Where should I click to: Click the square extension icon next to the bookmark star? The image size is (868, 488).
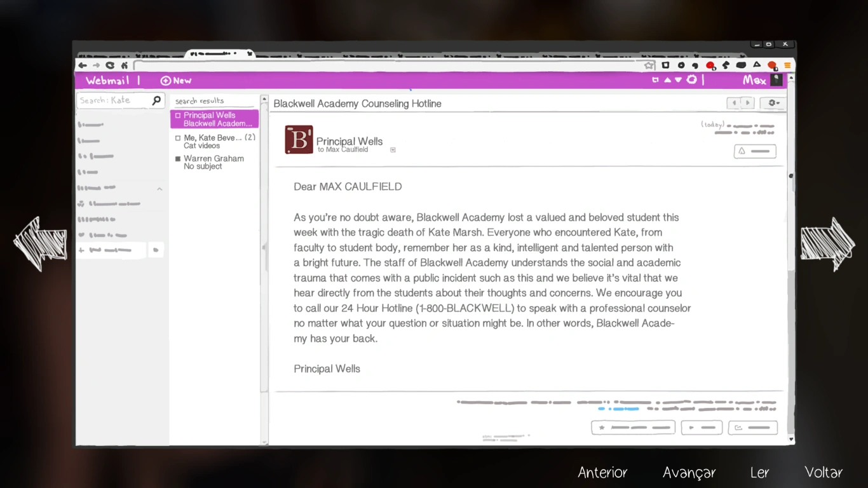click(x=665, y=65)
